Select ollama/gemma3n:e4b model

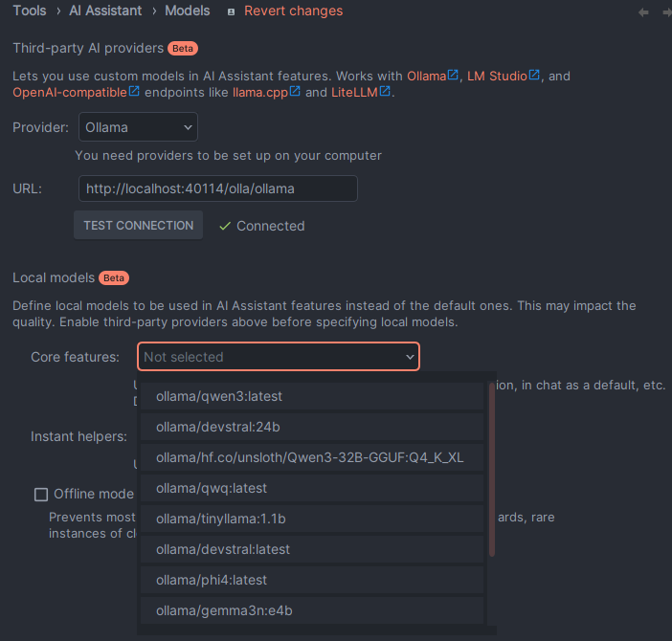tap(312, 610)
